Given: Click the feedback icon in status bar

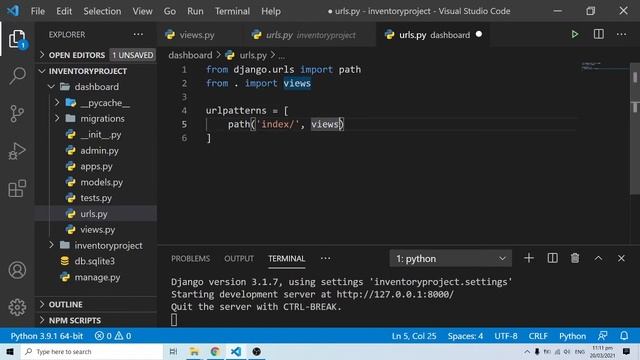Looking at the screenshot, I should pyautogui.click(x=602, y=336).
